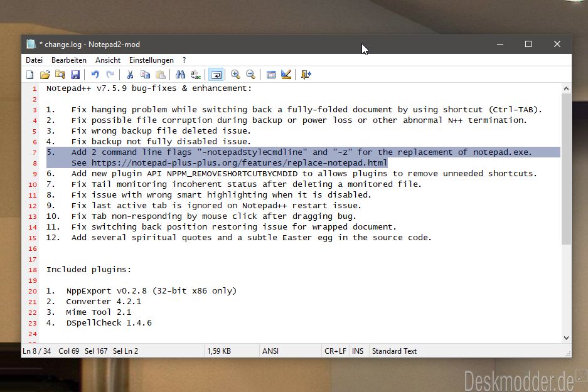
Task: Click the Redo arrow icon
Action: pos(110,75)
